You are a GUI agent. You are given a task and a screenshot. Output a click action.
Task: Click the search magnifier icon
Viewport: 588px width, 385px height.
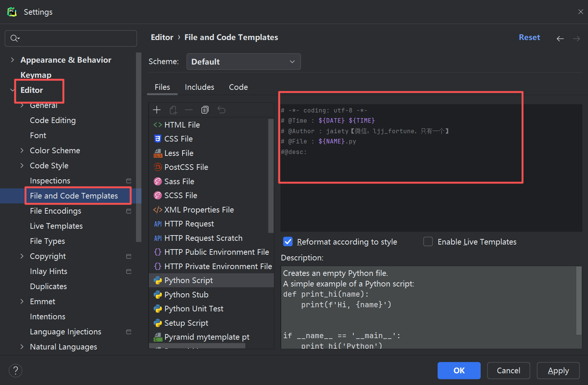pos(14,38)
